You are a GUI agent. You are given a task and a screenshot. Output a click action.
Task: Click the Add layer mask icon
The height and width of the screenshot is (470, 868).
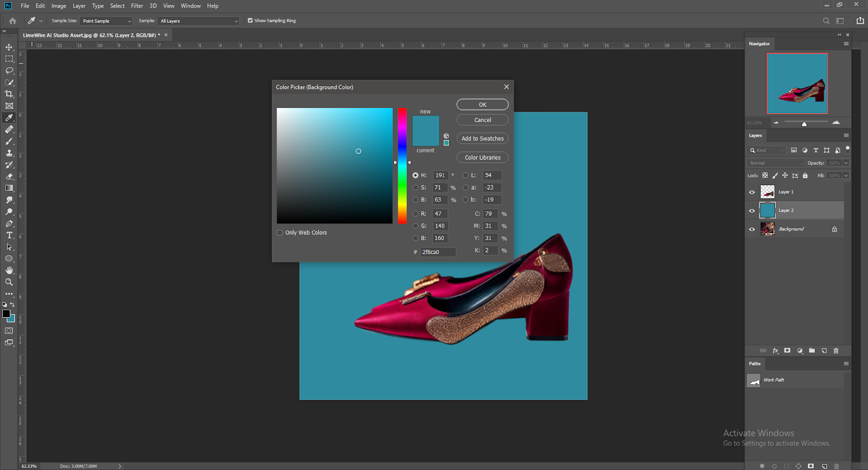787,351
